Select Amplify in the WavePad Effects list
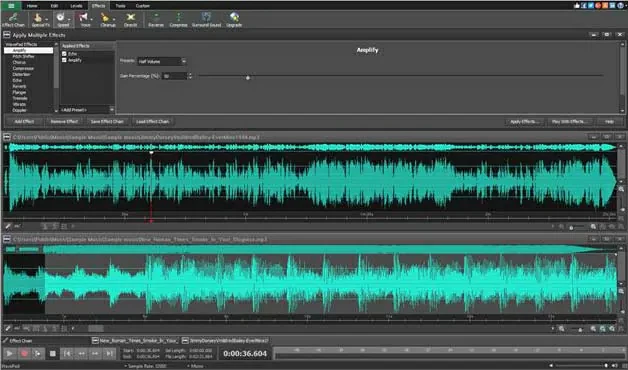This screenshot has width=628, height=370. click(x=28, y=50)
